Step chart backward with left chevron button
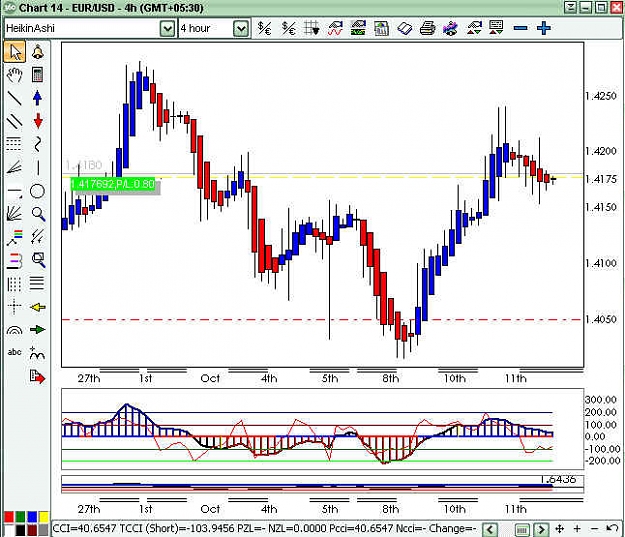This screenshot has width=625, height=537. 490,529
